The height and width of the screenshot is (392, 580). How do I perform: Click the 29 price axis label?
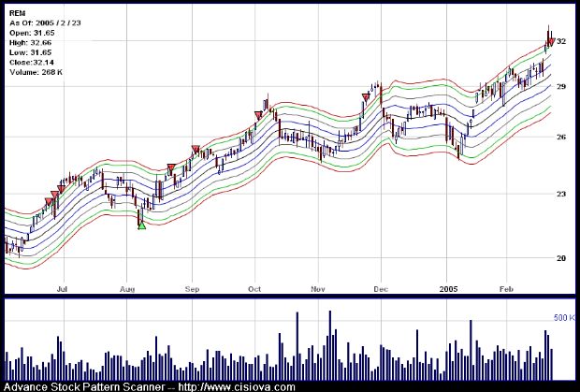pos(561,86)
